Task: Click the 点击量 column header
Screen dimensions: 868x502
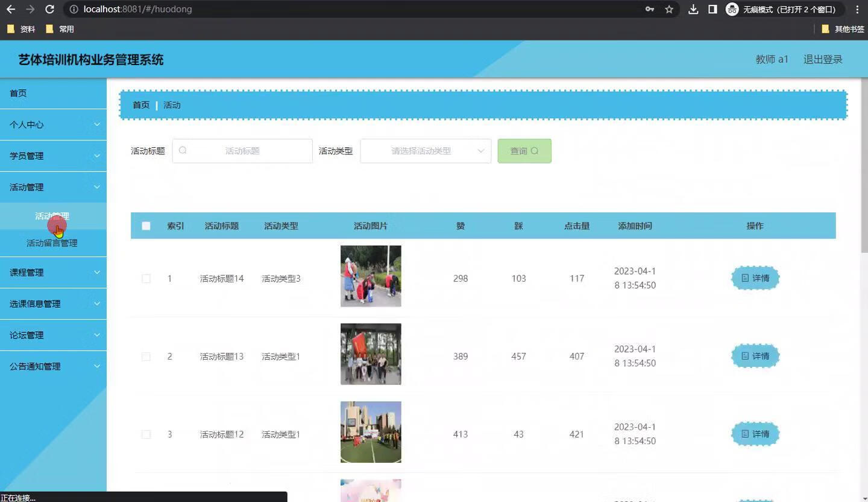Action: tap(577, 226)
